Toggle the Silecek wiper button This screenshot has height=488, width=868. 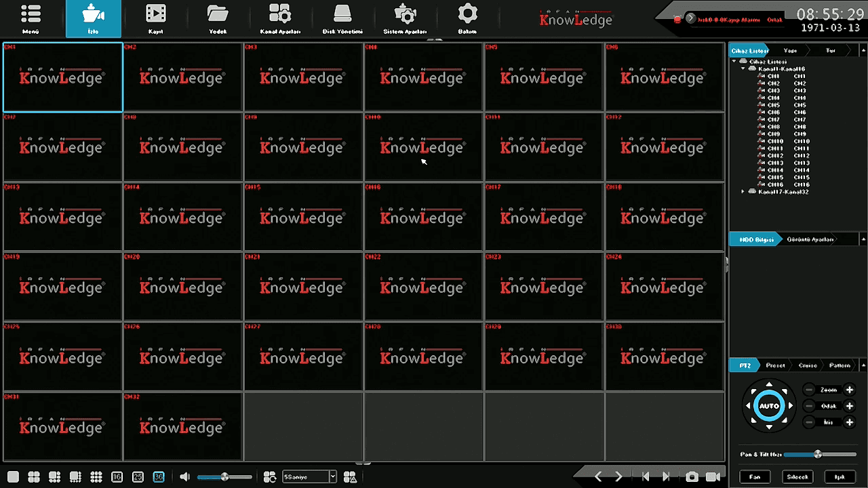click(797, 477)
